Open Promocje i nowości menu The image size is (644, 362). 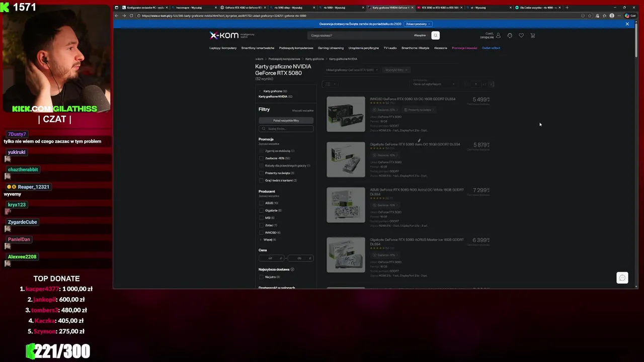[464, 48]
